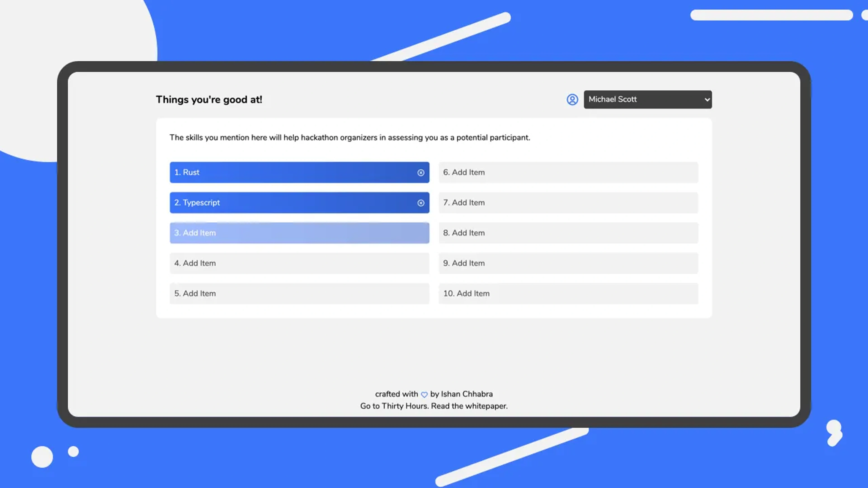
Task: Select the Michael Scott dropdown menu
Action: [647, 99]
